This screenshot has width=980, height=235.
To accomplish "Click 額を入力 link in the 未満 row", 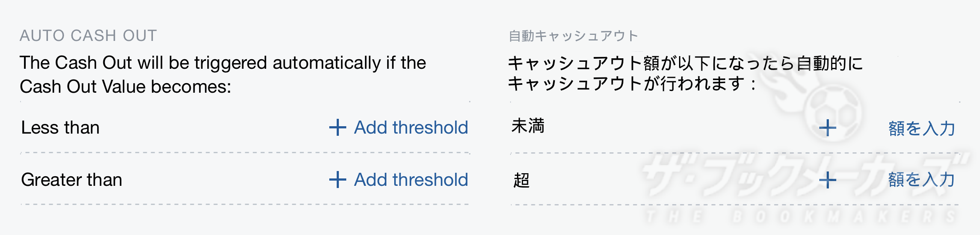I will click(x=922, y=128).
